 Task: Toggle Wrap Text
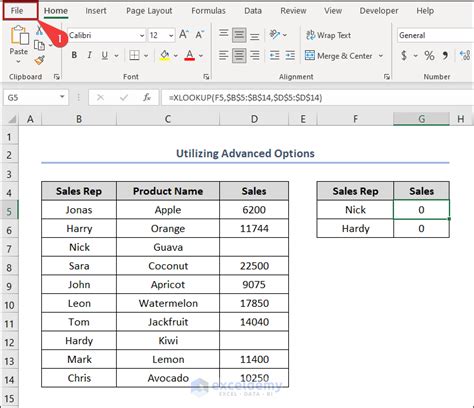coord(328,35)
